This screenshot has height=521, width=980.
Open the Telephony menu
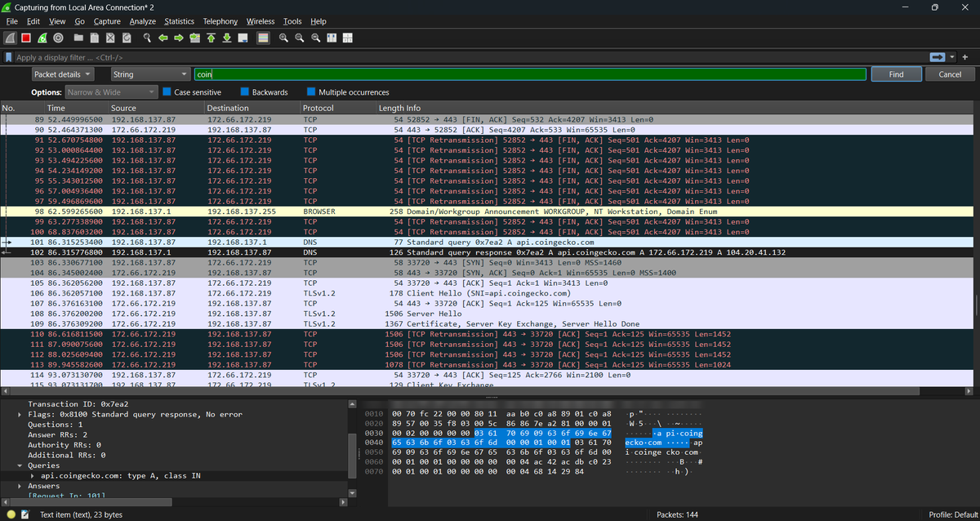pyautogui.click(x=220, y=21)
